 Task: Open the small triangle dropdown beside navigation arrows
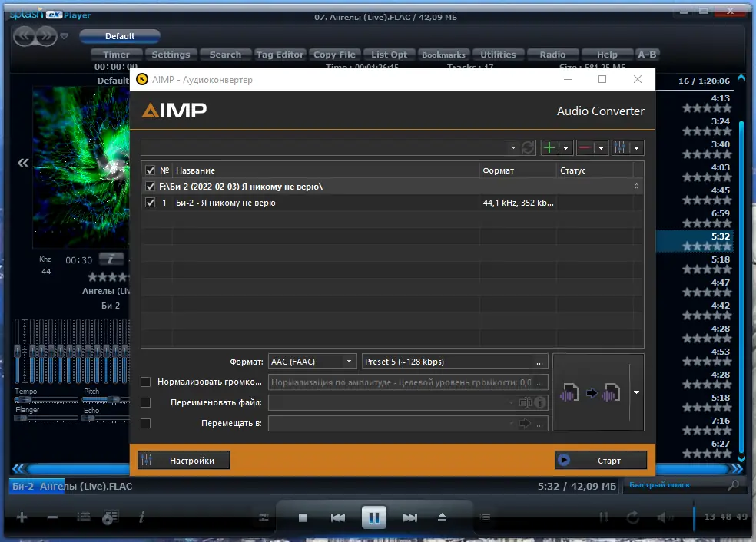coord(64,36)
